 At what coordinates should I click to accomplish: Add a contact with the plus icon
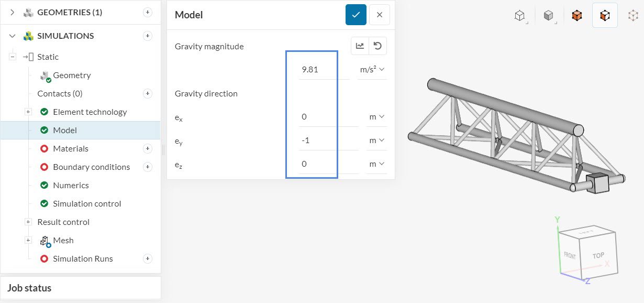148,94
